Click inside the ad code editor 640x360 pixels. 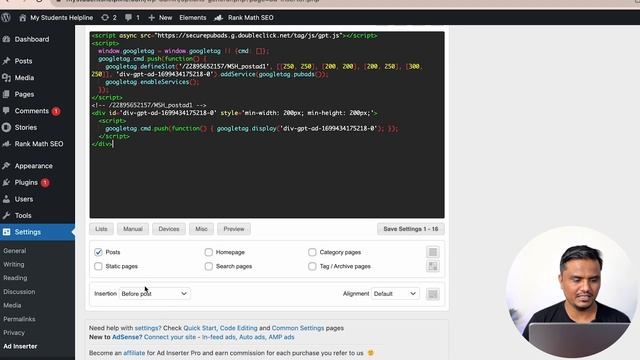pyautogui.click(x=267, y=124)
